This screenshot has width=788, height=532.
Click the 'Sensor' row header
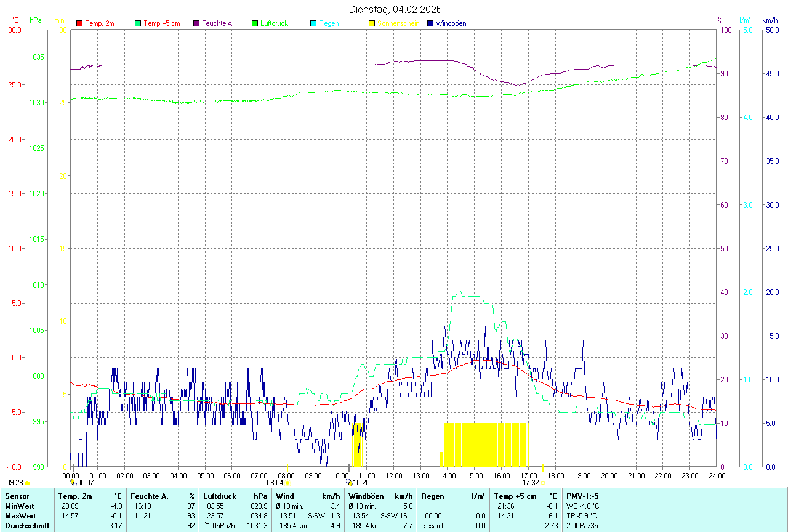coord(16,496)
